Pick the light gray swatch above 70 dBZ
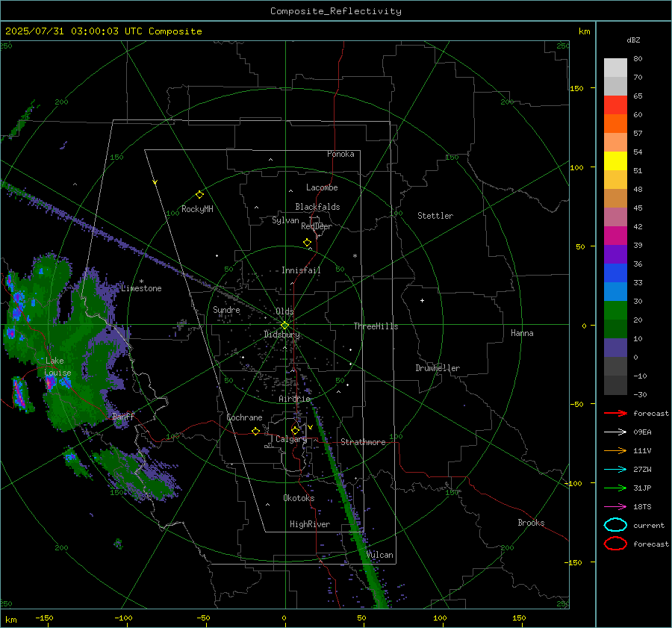Screen dimensions: 672x628 tap(615, 67)
